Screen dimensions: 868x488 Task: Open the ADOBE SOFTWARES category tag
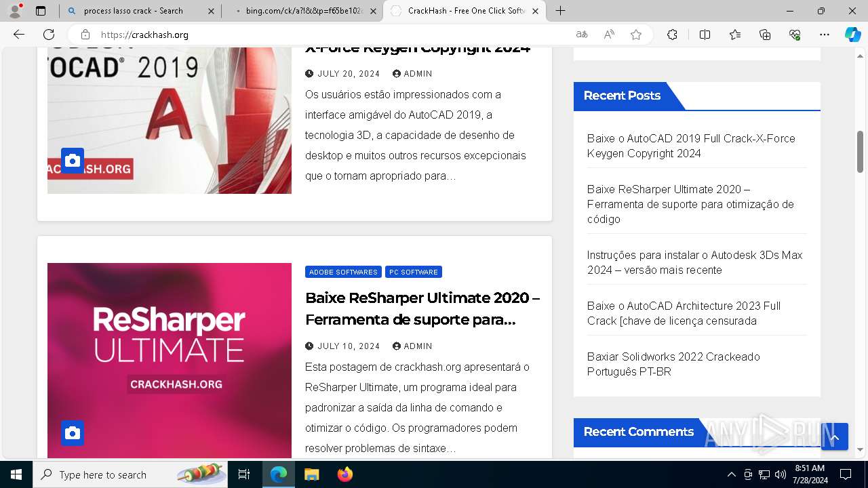tap(343, 272)
